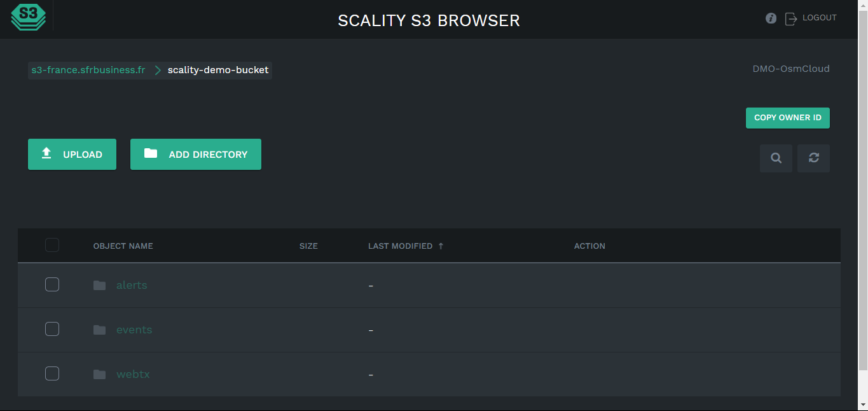The height and width of the screenshot is (411, 868).
Task: Toggle the select-all header checkbox
Action: [52, 245]
